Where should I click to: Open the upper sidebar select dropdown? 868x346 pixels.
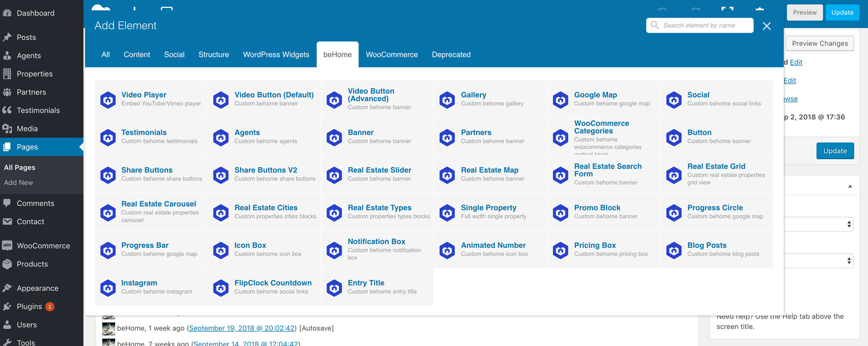pyautogui.click(x=819, y=224)
